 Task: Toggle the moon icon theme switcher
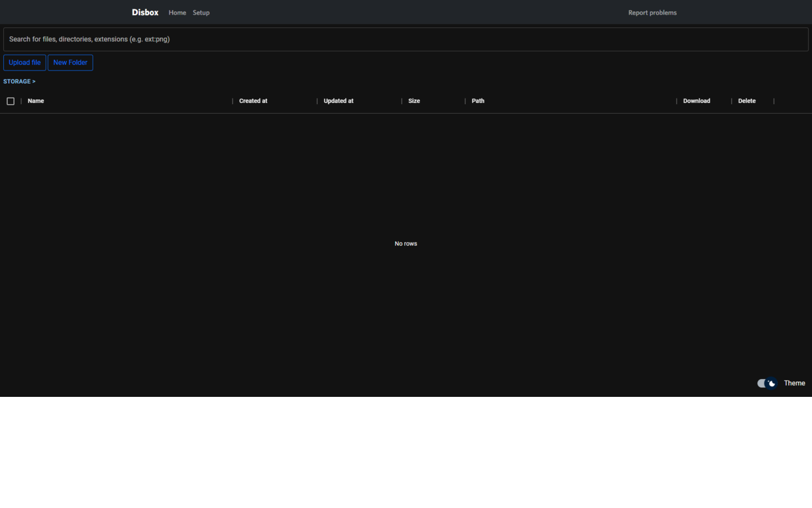point(770,383)
